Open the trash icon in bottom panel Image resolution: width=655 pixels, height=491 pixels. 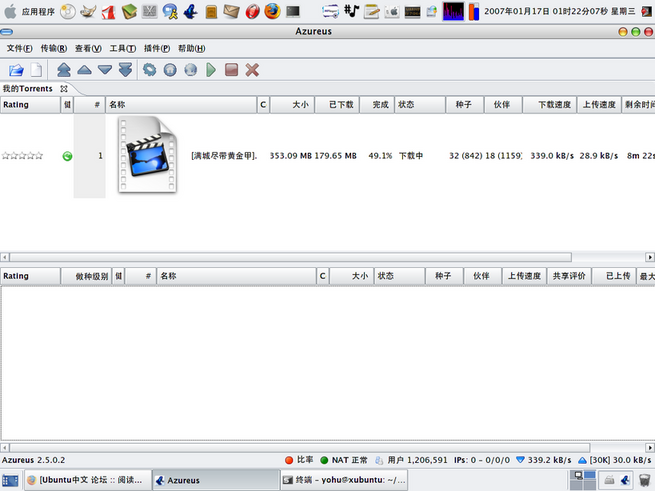click(644, 480)
